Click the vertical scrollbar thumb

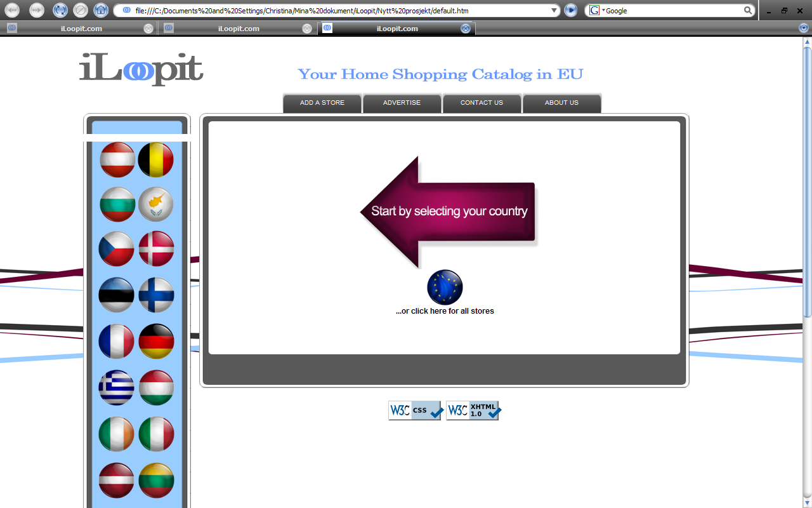tap(807, 181)
